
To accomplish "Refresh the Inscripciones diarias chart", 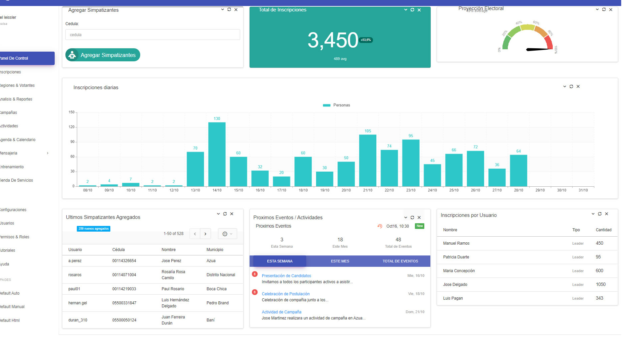I will (571, 86).
